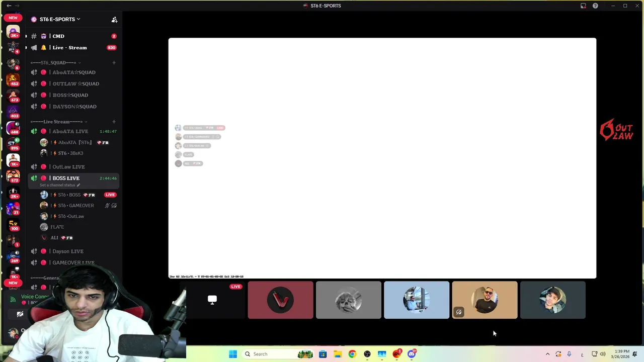
Task: Click the LIVE badge next to ST6 · BOSS
Action: pos(110,195)
